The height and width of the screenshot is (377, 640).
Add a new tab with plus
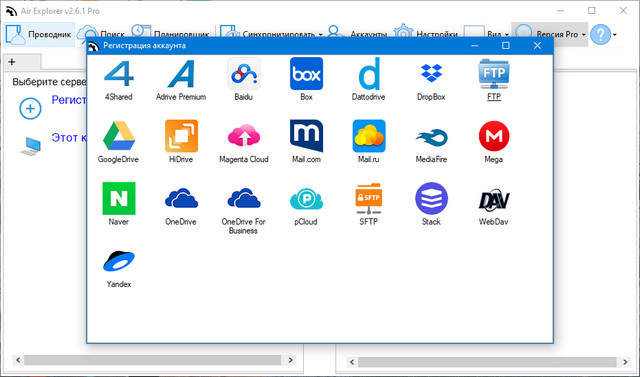click(x=12, y=62)
